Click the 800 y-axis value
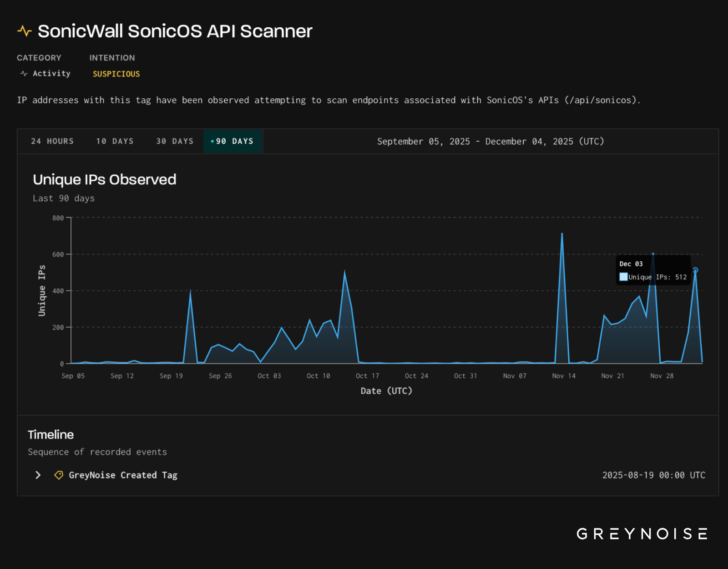 pos(58,218)
